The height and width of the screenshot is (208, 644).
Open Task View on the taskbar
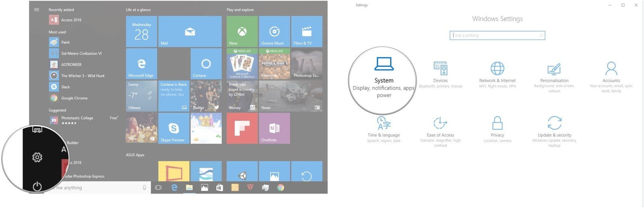(x=158, y=188)
